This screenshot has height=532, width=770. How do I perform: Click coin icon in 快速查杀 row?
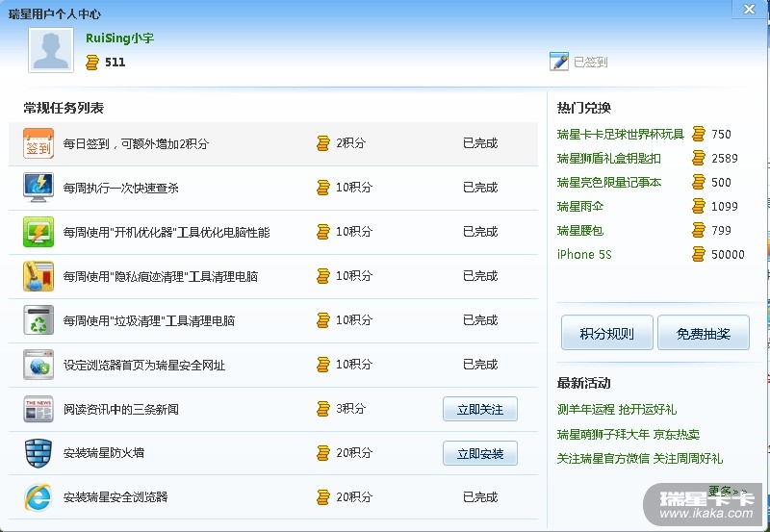[323, 188]
